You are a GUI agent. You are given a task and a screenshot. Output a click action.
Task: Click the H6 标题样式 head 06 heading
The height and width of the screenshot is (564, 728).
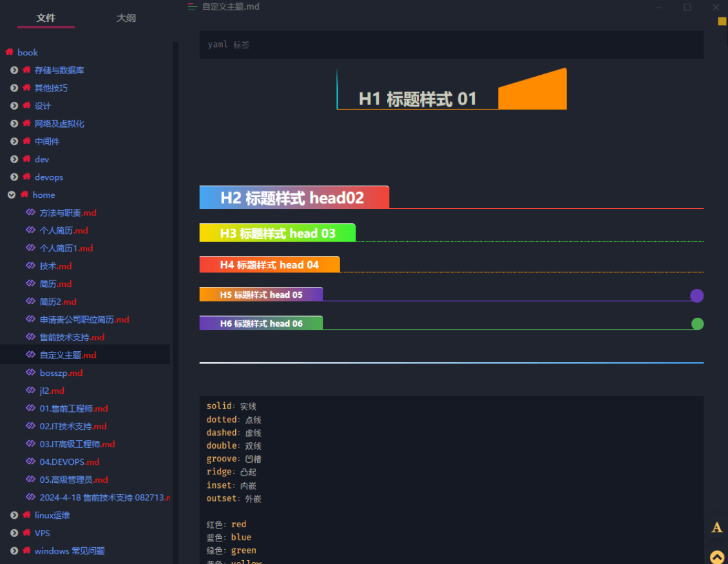pyautogui.click(x=261, y=324)
